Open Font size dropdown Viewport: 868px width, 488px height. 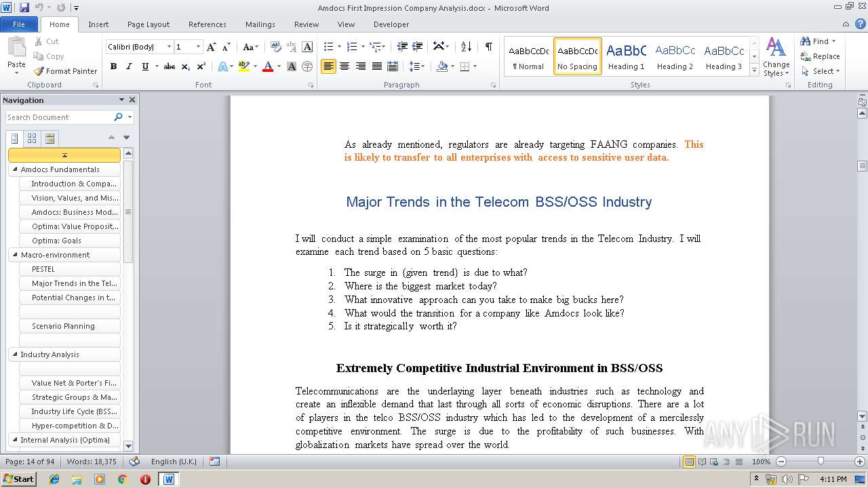199,47
